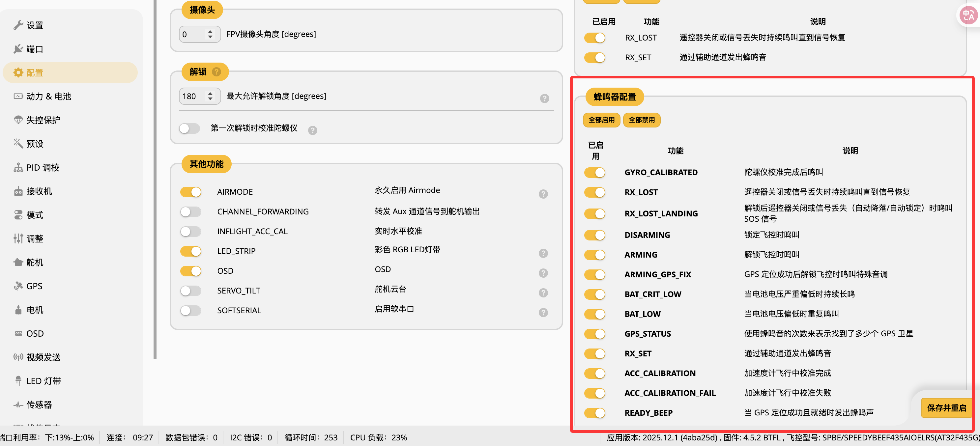Screen dimensions: 980x446
Task: Disable GYRO_CALIBRATED beeper toggle
Action: pyautogui.click(x=594, y=173)
